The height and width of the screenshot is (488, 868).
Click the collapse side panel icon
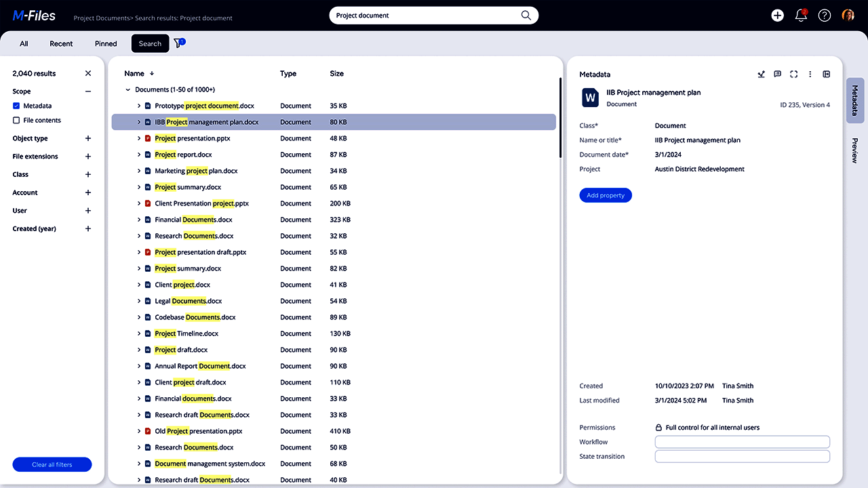point(826,75)
